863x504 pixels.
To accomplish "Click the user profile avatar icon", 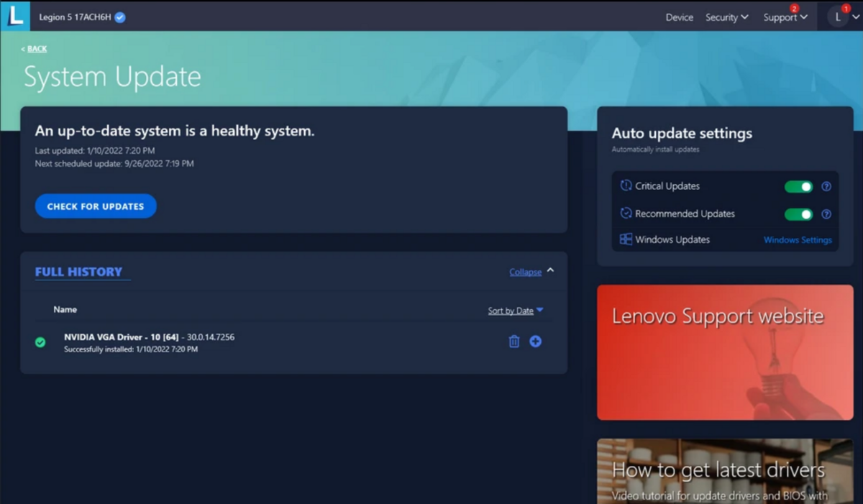I will click(838, 17).
